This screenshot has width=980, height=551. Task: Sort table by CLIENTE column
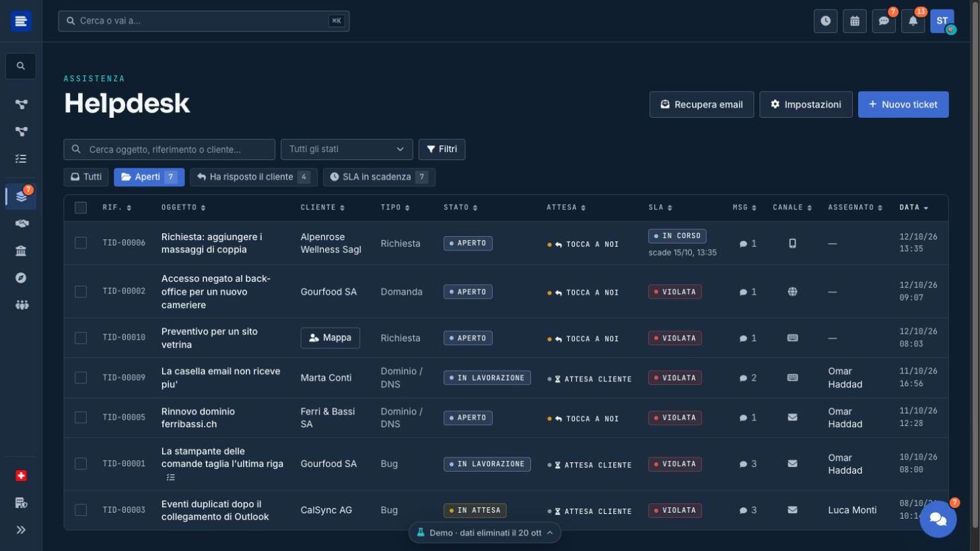tap(322, 207)
